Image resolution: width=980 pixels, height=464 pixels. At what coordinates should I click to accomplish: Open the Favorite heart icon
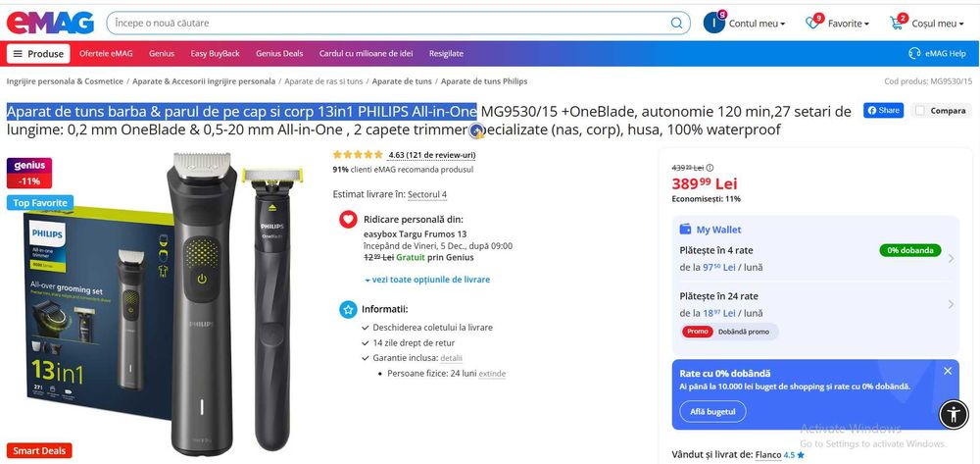[812, 23]
